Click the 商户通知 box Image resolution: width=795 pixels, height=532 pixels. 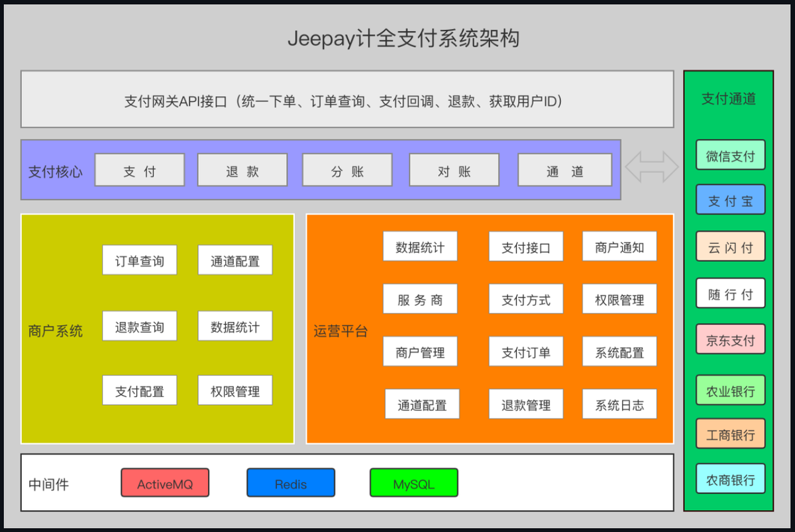[x=619, y=246]
